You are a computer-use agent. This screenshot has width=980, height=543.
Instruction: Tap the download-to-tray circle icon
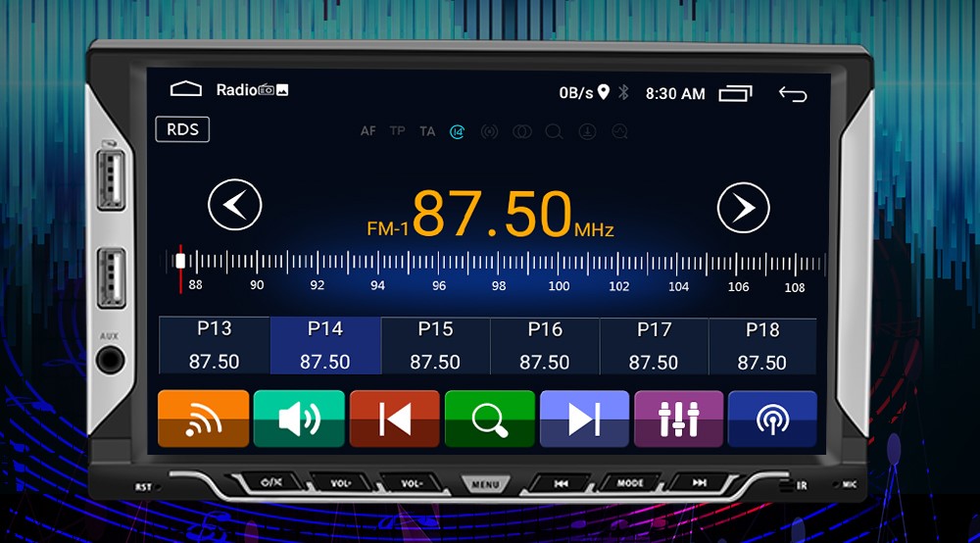[x=587, y=131]
